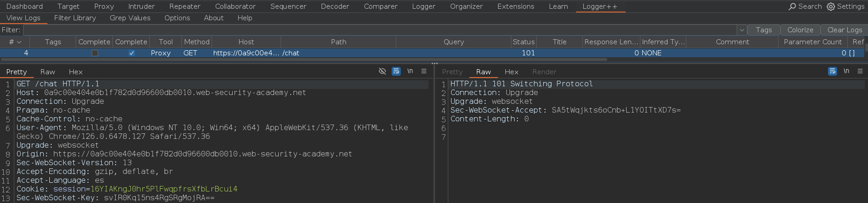Open request panel hamburger menu
This screenshot has height=203, width=868.
424,71
